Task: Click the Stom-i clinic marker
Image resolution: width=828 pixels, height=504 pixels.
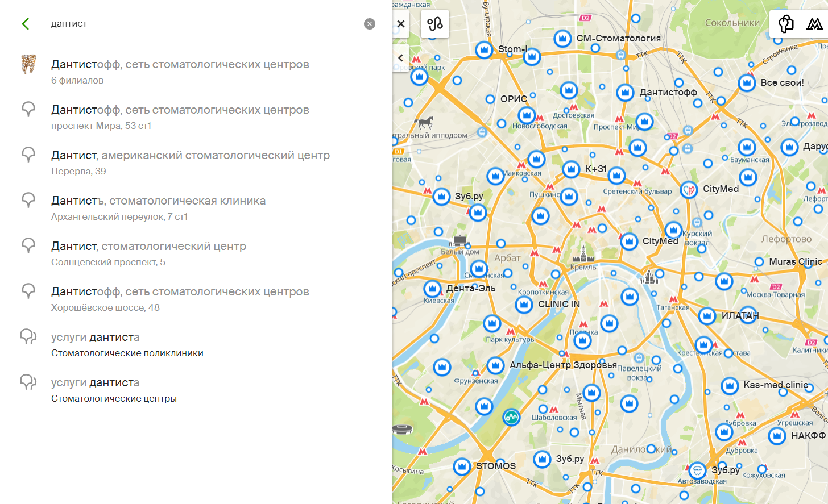Action: [484, 50]
